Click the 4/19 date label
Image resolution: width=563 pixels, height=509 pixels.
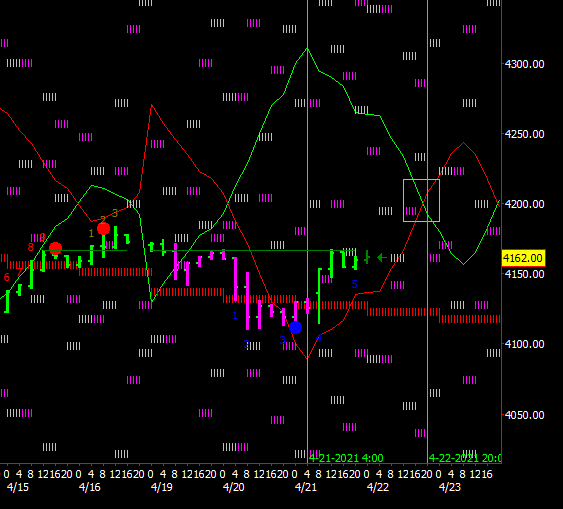click(162, 487)
